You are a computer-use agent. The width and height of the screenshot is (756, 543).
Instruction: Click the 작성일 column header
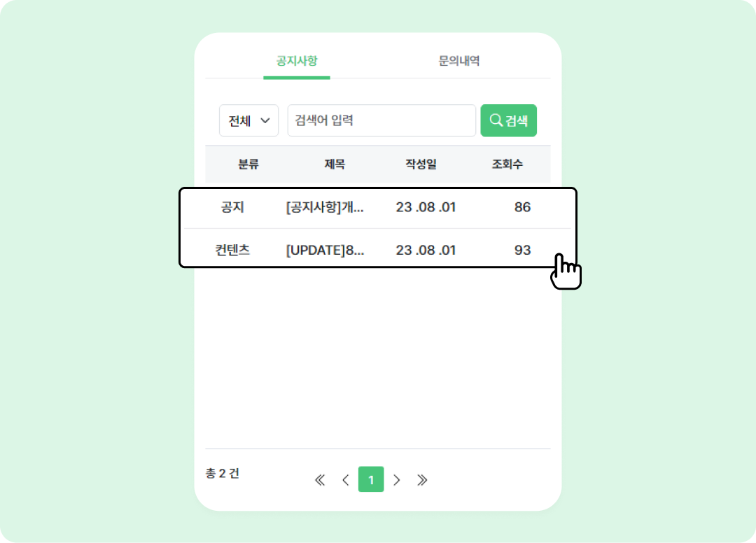pos(421,164)
